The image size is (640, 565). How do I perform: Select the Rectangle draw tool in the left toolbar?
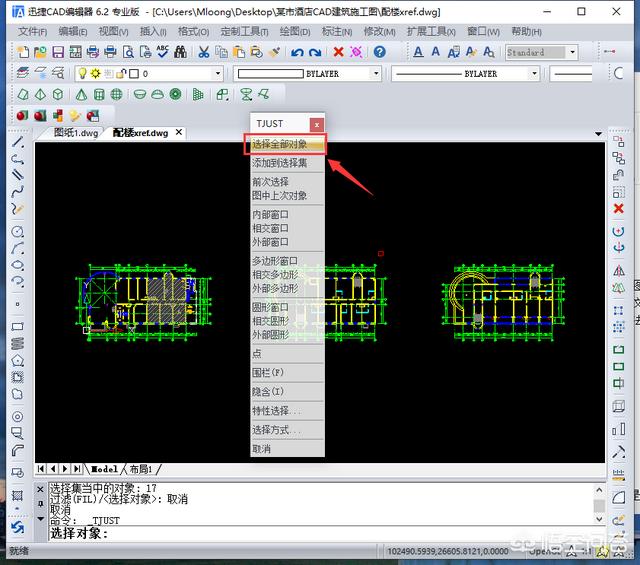pyautogui.click(x=18, y=326)
